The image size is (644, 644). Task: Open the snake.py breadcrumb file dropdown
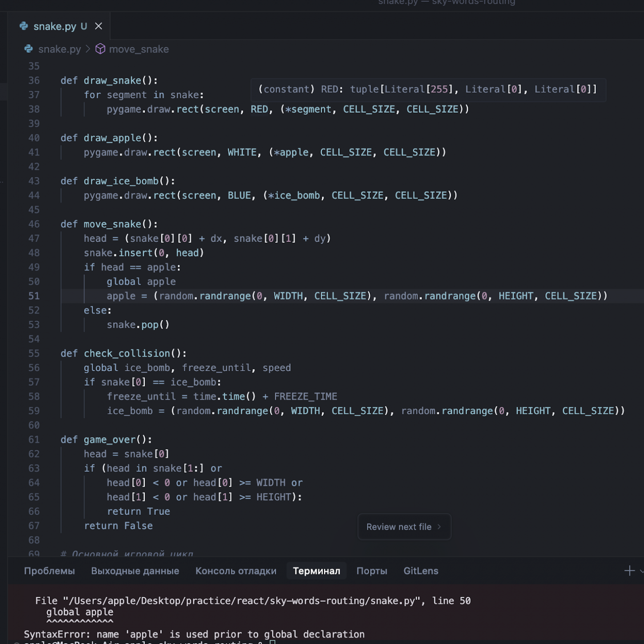coord(59,49)
